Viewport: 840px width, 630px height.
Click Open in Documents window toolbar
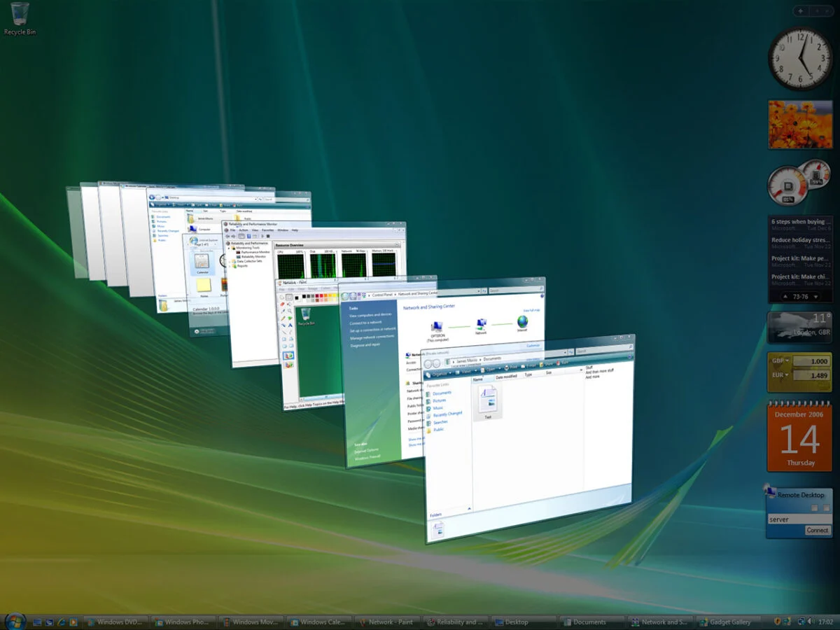coord(491,370)
